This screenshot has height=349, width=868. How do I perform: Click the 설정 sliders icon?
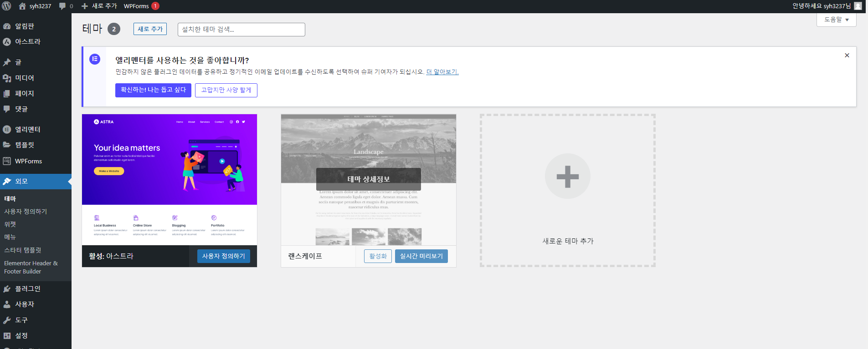coord(7,335)
